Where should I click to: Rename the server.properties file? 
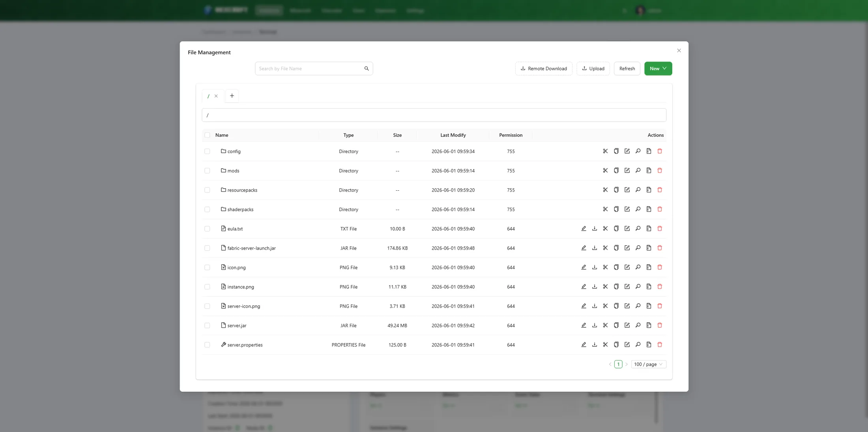pyautogui.click(x=627, y=345)
